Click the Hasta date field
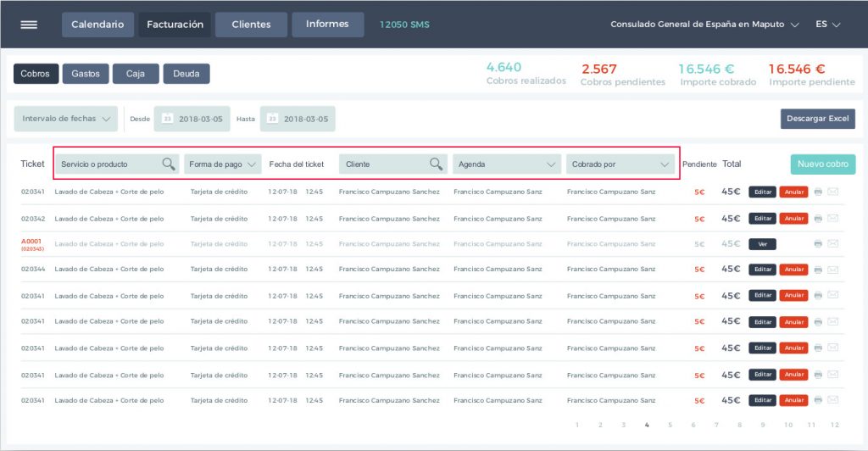The image size is (868, 451). 298,119
